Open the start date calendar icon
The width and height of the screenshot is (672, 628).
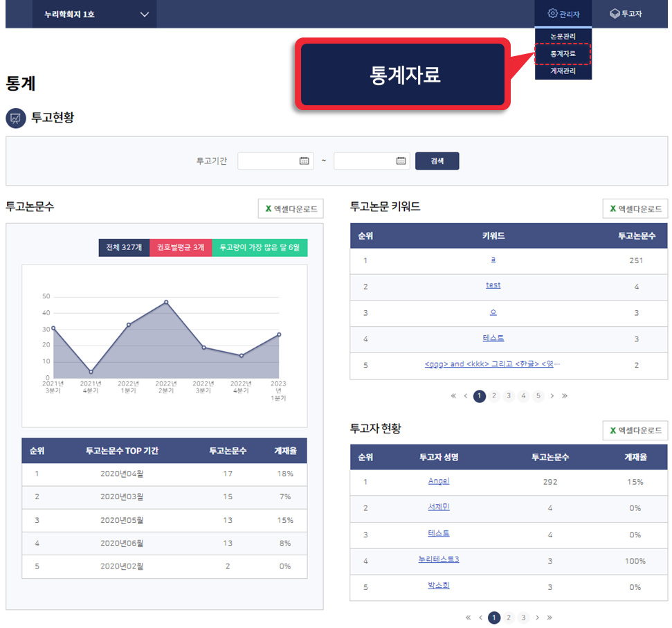coord(304,161)
